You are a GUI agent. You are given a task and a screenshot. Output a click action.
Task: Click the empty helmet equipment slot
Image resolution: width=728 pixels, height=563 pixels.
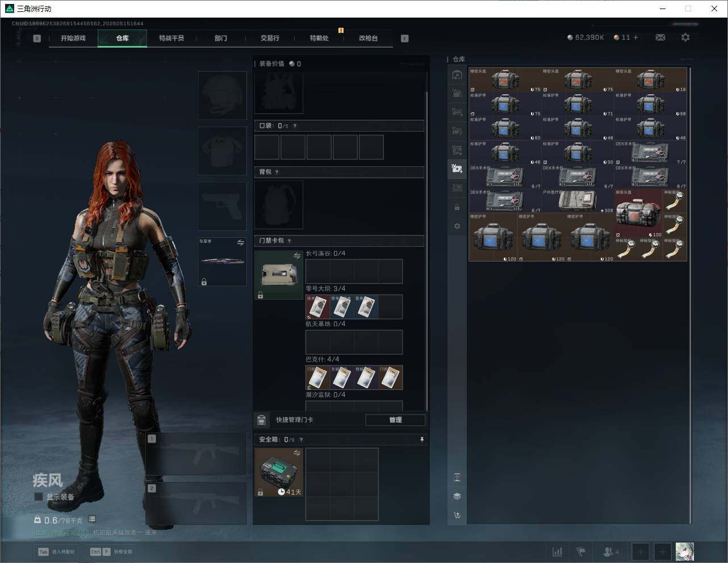tap(222, 95)
